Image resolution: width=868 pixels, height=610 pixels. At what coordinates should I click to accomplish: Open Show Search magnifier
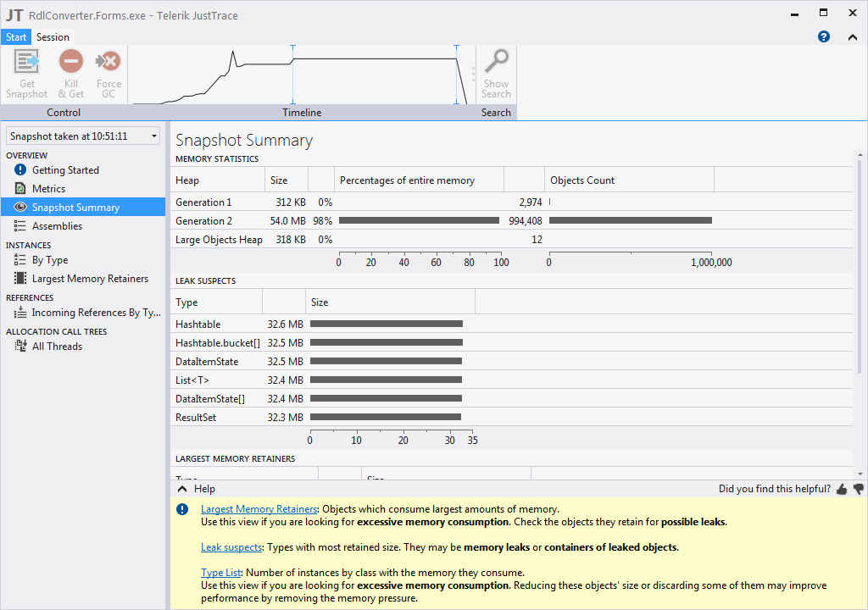[496, 62]
